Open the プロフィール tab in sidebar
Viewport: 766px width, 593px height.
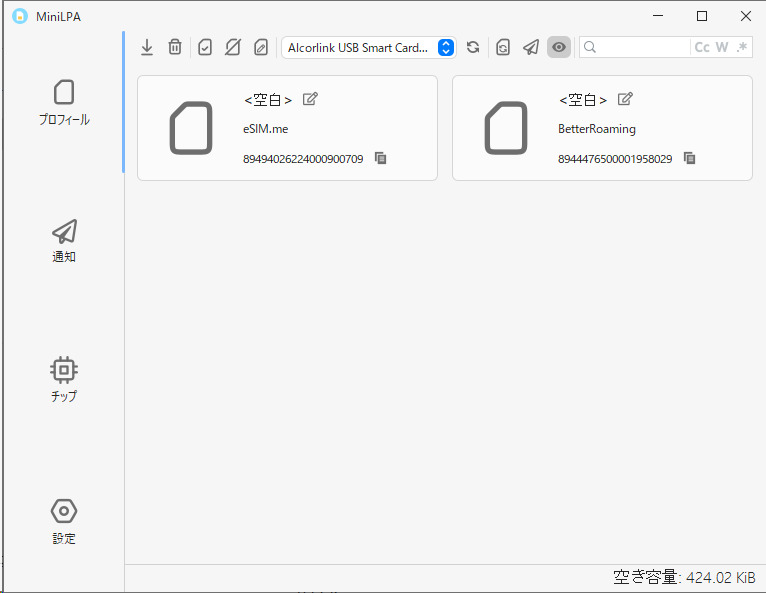click(64, 103)
